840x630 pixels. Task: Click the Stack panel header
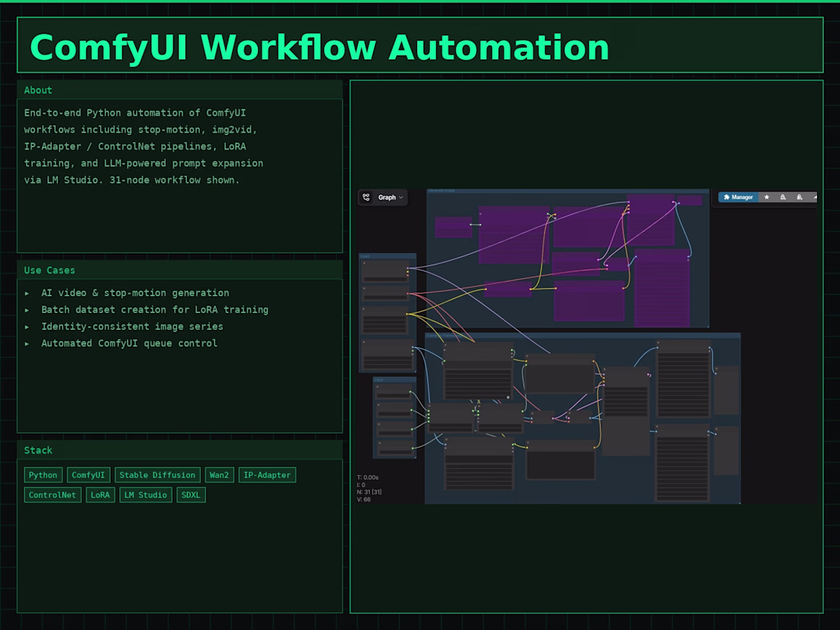[x=179, y=450]
